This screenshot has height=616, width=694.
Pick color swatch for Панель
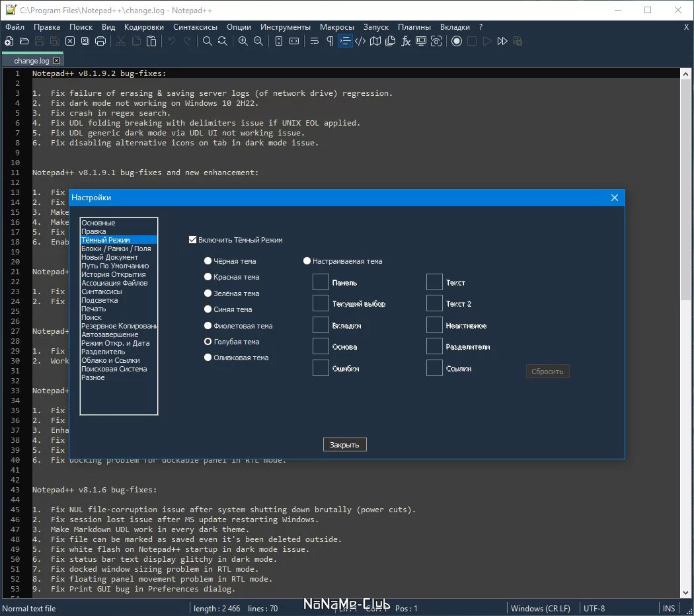point(321,282)
